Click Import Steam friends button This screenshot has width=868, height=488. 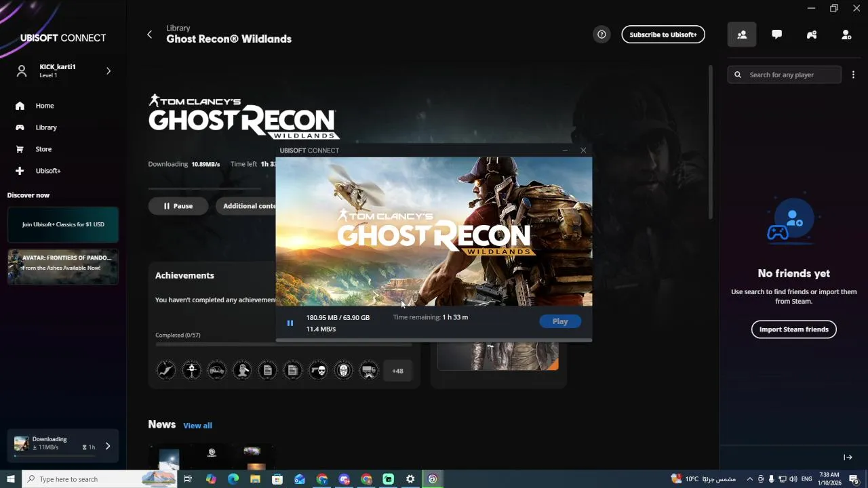pyautogui.click(x=794, y=329)
